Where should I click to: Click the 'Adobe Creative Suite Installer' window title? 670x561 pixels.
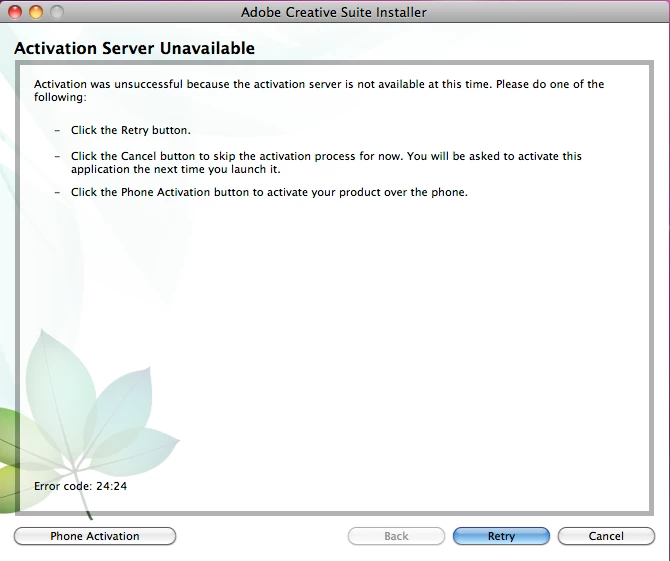click(x=334, y=12)
